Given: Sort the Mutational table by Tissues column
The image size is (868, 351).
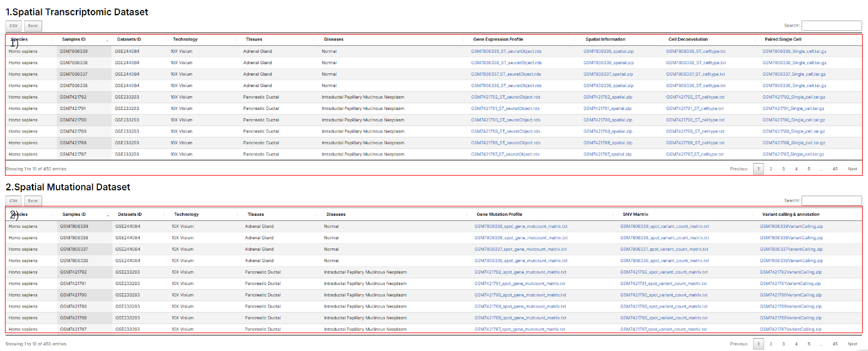Looking at the screenshot, I should (x=255, y=214).
